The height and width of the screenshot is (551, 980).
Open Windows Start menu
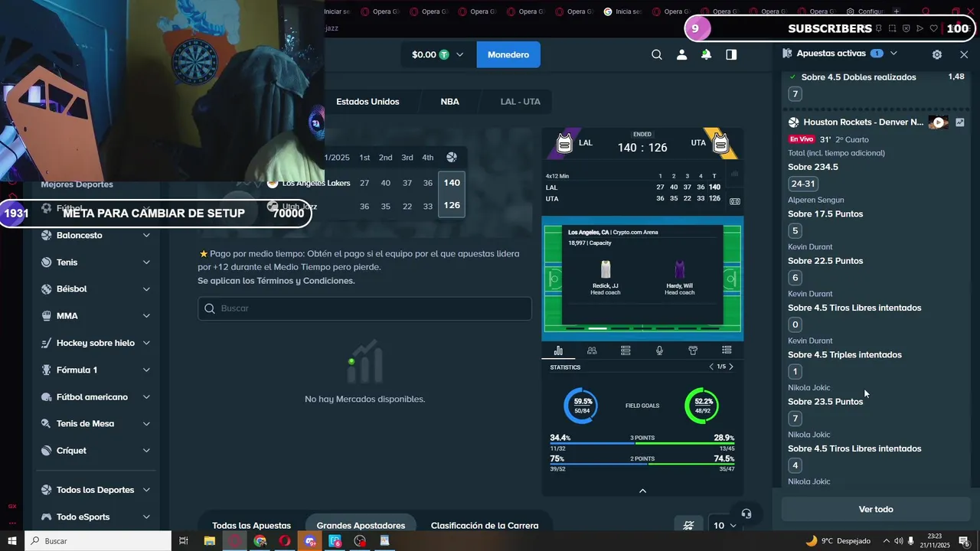(11, 541)
